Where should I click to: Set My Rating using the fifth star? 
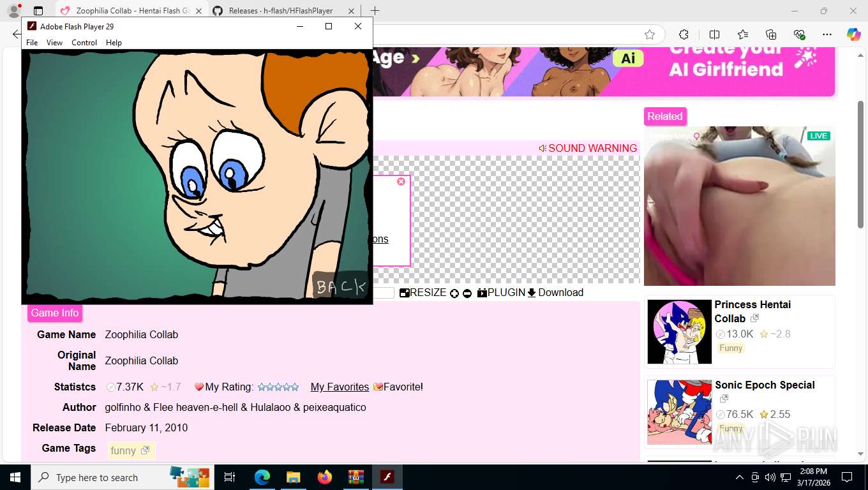[x=294, y=387]
